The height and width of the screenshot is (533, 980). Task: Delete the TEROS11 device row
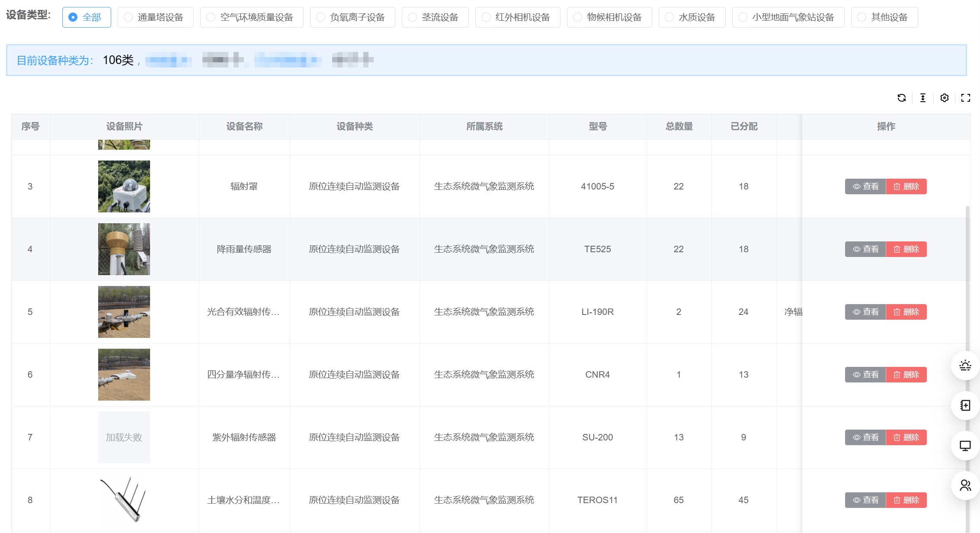tap(906, 500)
